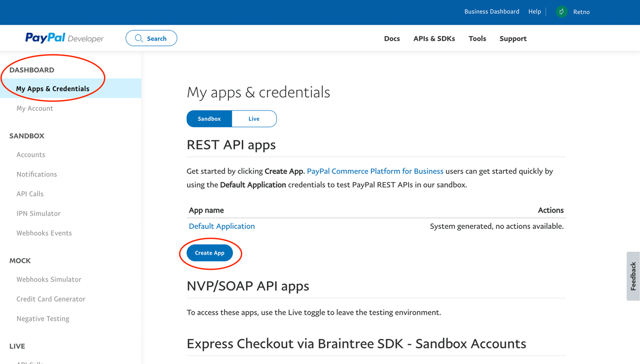Viewport: 640px width, 364px height.
Task: Open Sandbox Accounts in sidebar
Action: pyautogui.click(x=31, y=155)
